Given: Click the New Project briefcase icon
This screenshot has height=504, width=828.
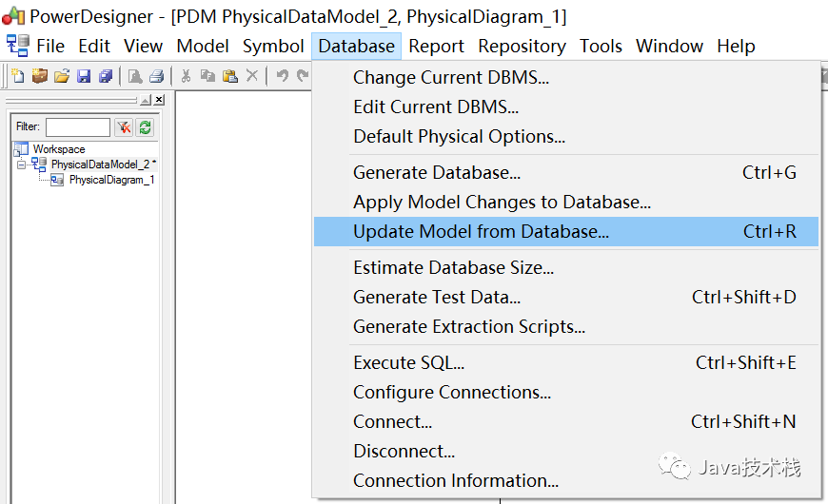Looking at the screenshot, I should coord(40,76).
